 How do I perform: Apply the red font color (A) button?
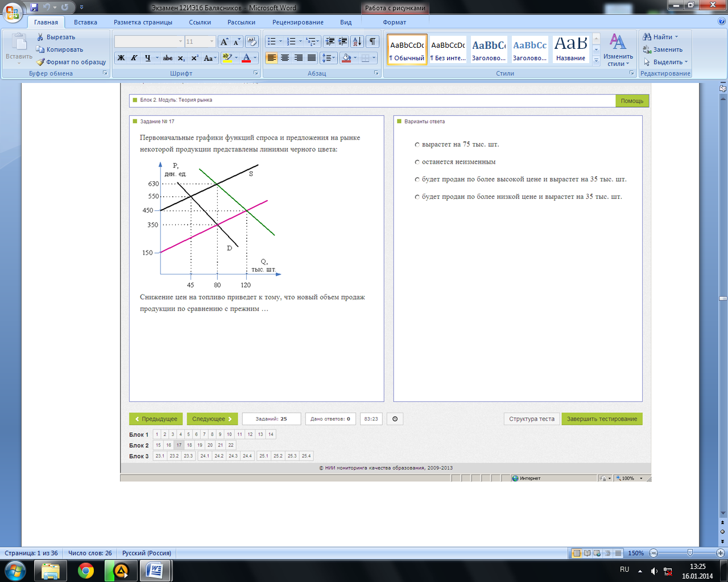pyautogui.click(x=246, y=58)
